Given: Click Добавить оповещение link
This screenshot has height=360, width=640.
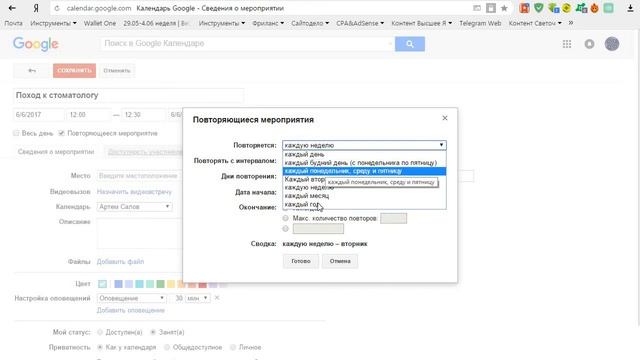Looking at the screenshot, I should tap(131, 310).
